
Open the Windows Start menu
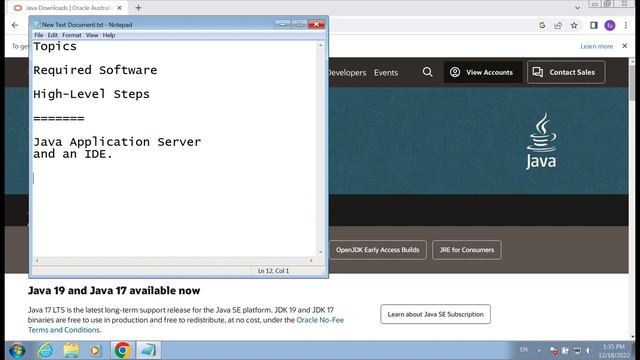coord(17,350)
